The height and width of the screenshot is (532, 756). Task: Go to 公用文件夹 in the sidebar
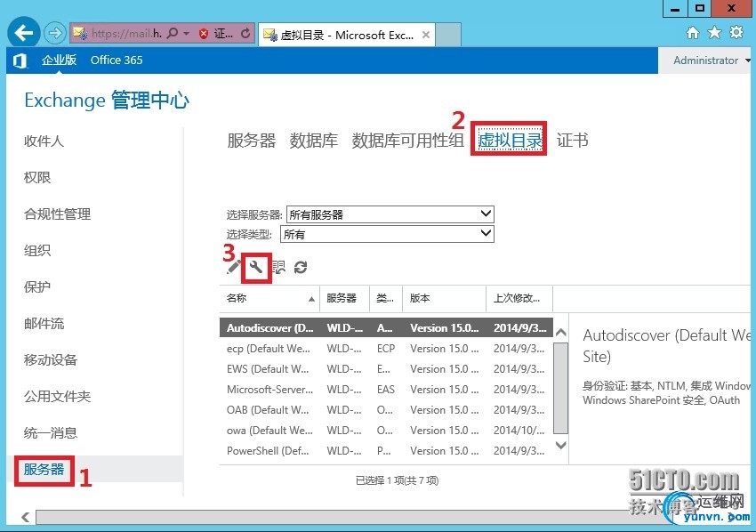[x=57, y=396]
